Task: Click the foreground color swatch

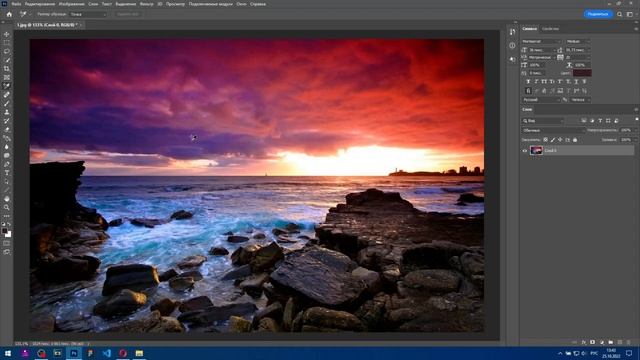Action: point(5,231)
